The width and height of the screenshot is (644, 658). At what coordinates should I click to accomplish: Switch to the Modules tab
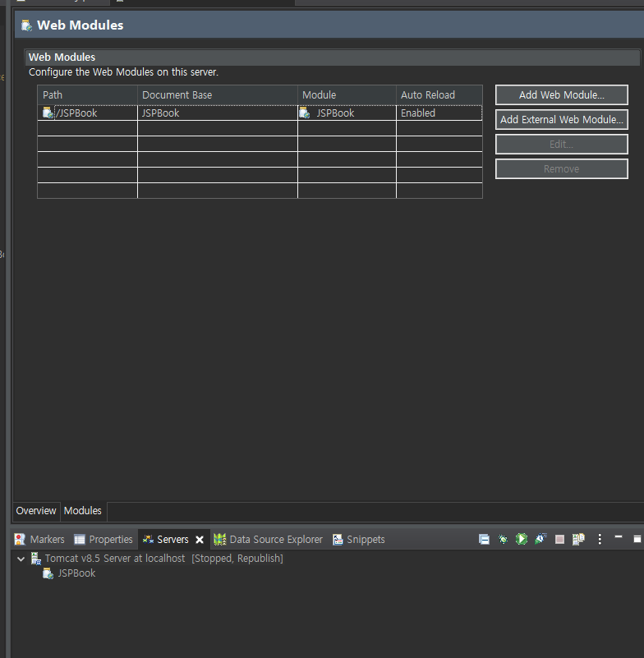point(83,511)
